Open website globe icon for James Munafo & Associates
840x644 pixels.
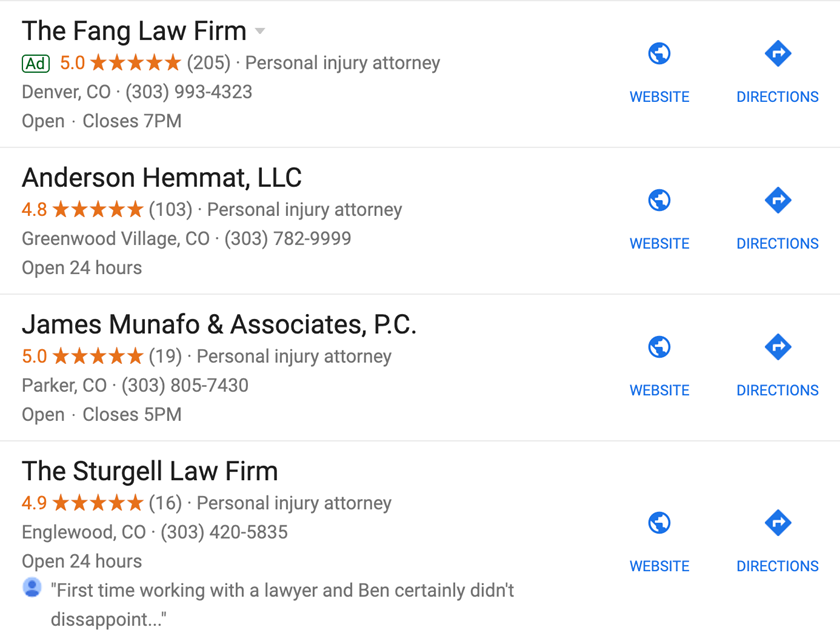[x=659, y=347]
